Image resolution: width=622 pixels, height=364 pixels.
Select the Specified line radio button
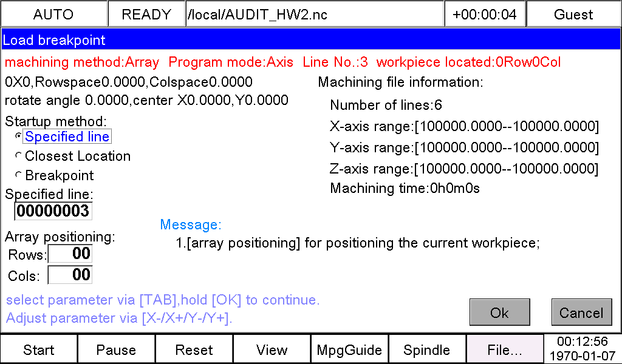pos(18,136)
